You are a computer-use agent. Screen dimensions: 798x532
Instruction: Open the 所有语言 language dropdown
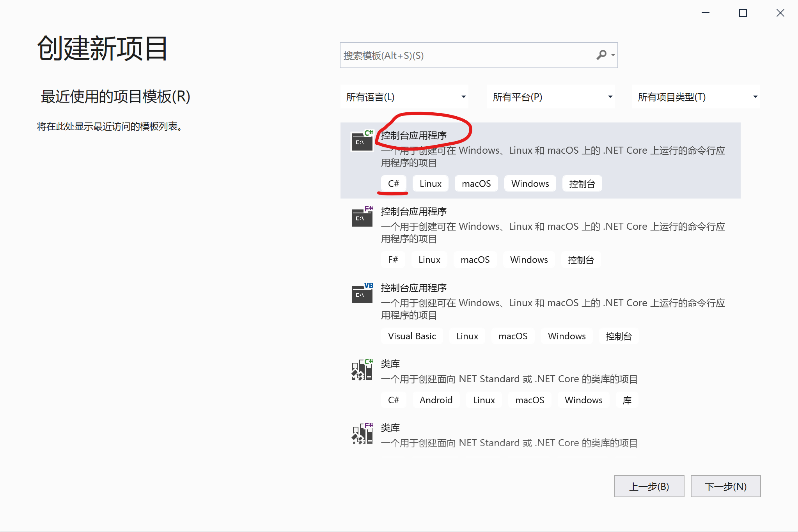pos(404,97)
